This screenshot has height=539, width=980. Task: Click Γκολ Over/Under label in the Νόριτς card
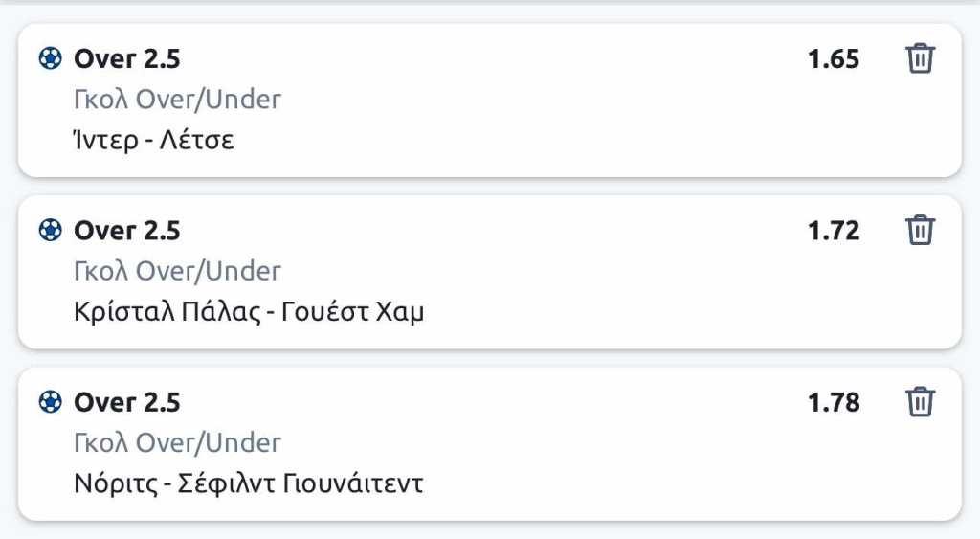pyautogui.click(x=177, y=442)
